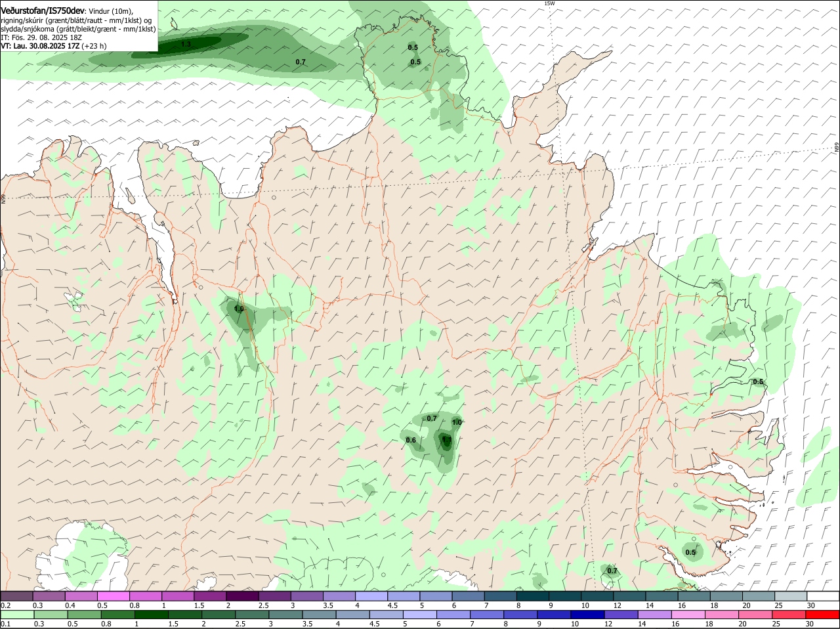Image resolution: width=840 pixels, height=629 pixels.
Task: Pick the lower legend swatch labeled 0.1
Action: tap(17, 615)
